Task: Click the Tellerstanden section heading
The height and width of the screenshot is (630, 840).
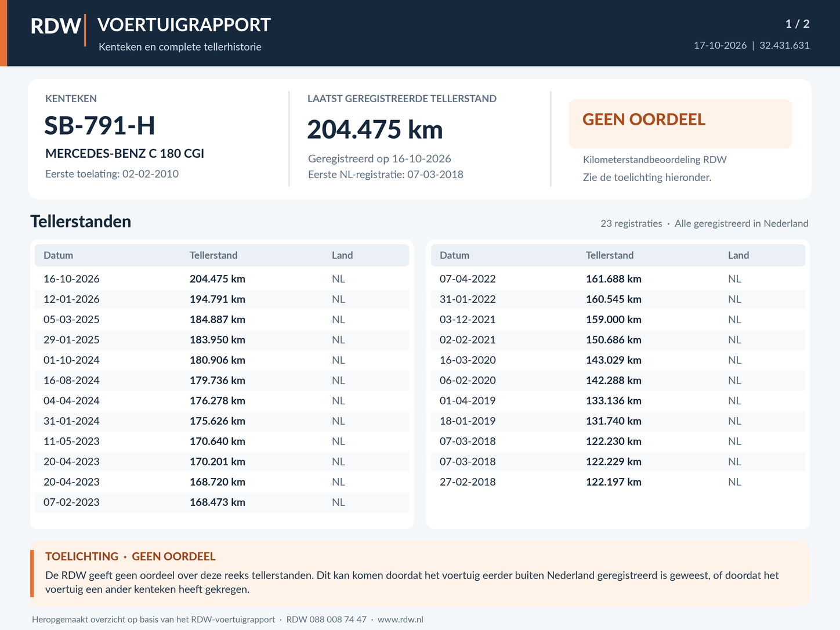Action: (x=81, y=222)
